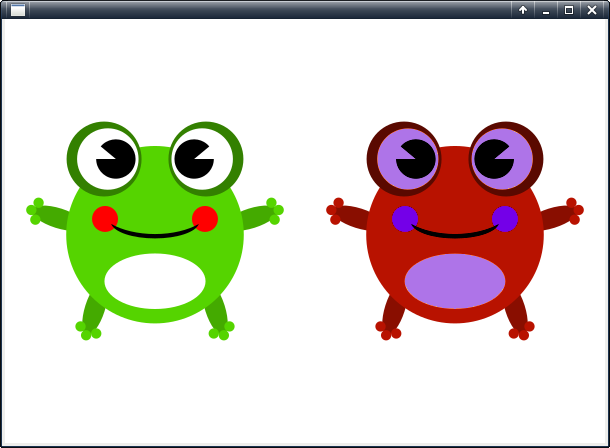The image size is (610, 448).
Task: Click the green frog's right-side hand
Action: click(273, 210)
